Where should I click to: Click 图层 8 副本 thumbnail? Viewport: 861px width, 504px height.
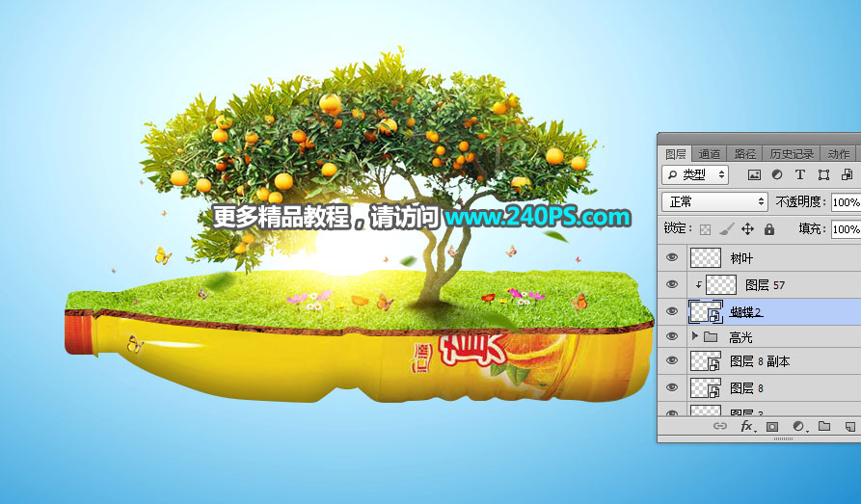click(x=705, y=360)
